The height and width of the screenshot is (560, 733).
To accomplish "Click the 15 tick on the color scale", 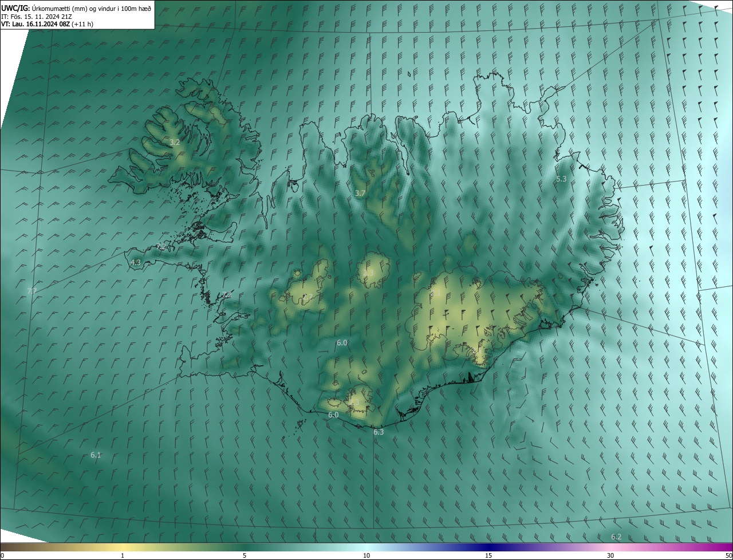I will tap(488, 556).
